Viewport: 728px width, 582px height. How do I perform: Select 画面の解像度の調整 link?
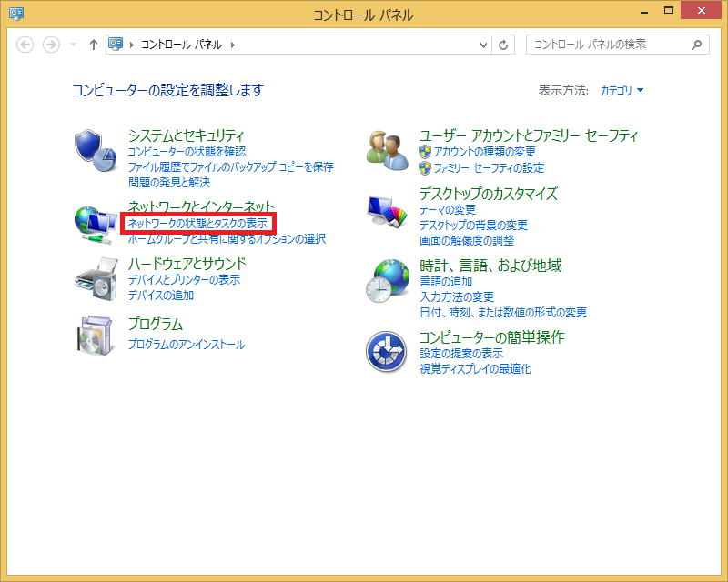point(466,241)
